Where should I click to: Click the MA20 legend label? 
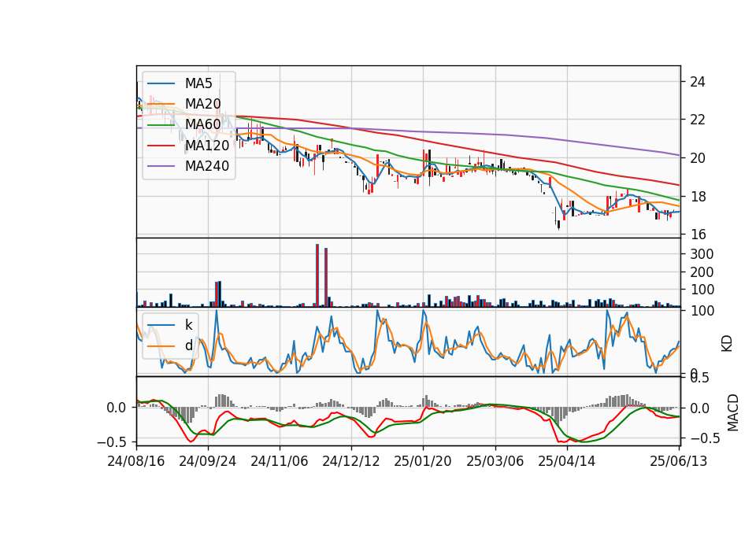202,104
